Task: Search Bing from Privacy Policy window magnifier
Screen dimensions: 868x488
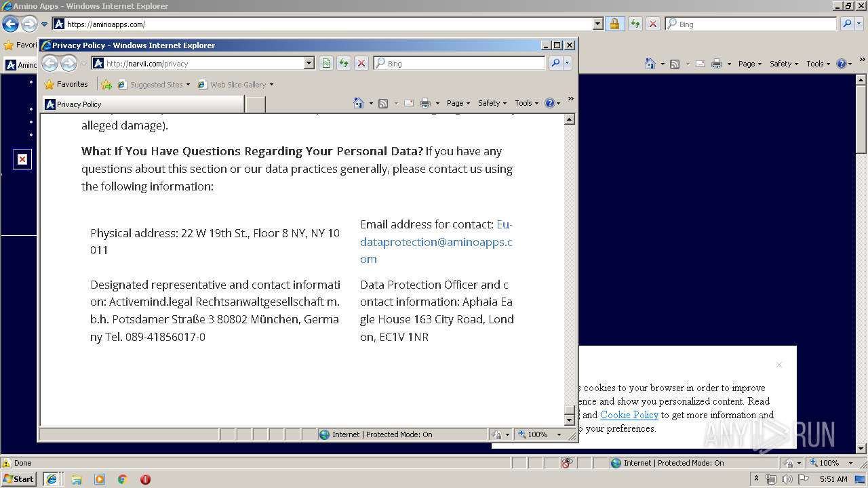Action: (x=555, y=63)
